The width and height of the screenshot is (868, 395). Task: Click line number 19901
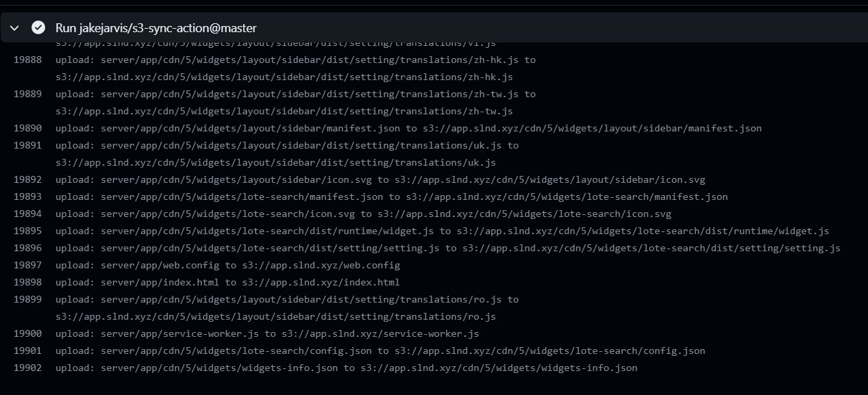click(x=27, y=351)
